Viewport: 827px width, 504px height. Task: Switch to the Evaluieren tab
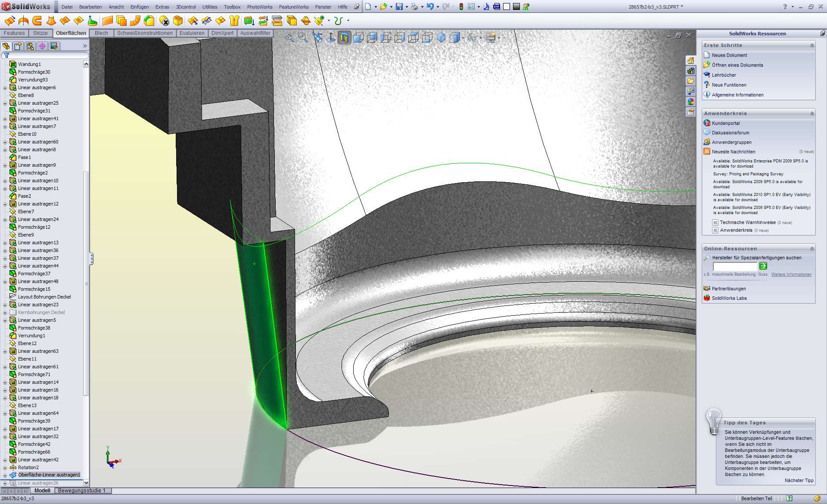[x=192, y=33]
